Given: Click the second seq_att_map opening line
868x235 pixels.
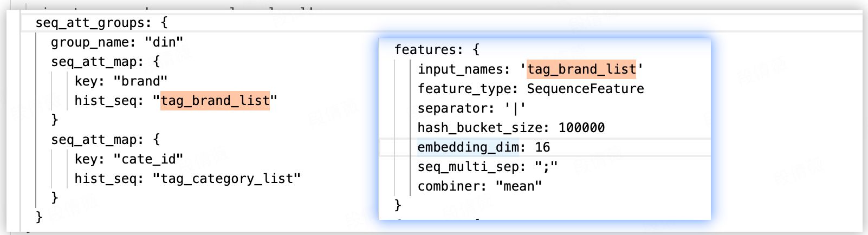Looking at the screenshot, I should click(x=106, y=140).
